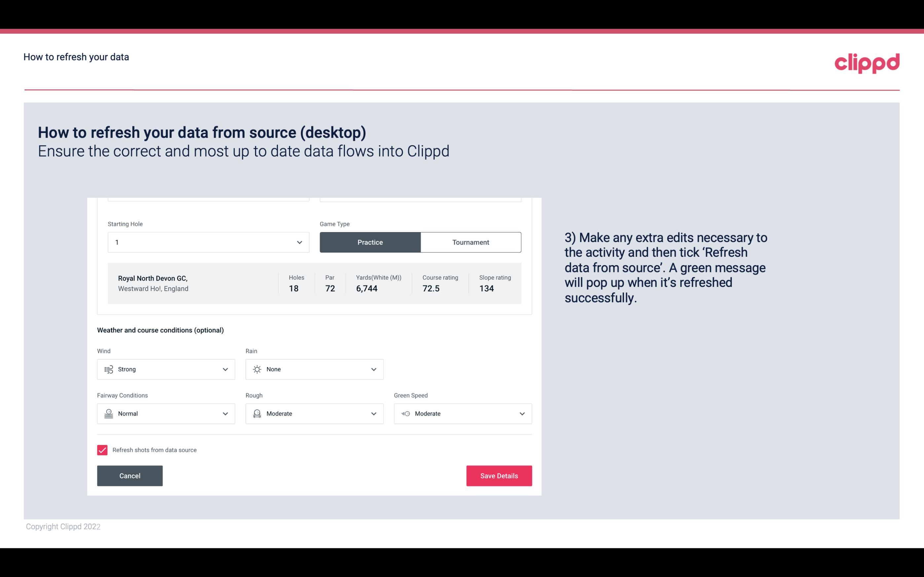Viewport: 924px width, 577px height.
Task: Click the wind condition icon
Action: click(108, 369)
